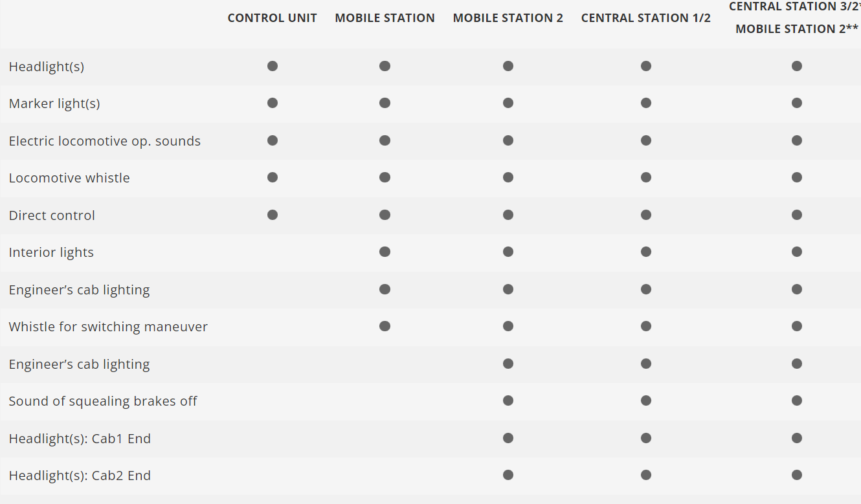
Task: Click Headlight(s): Cab1 End dot under Mobile Station 2
Action: coord(508,438)
